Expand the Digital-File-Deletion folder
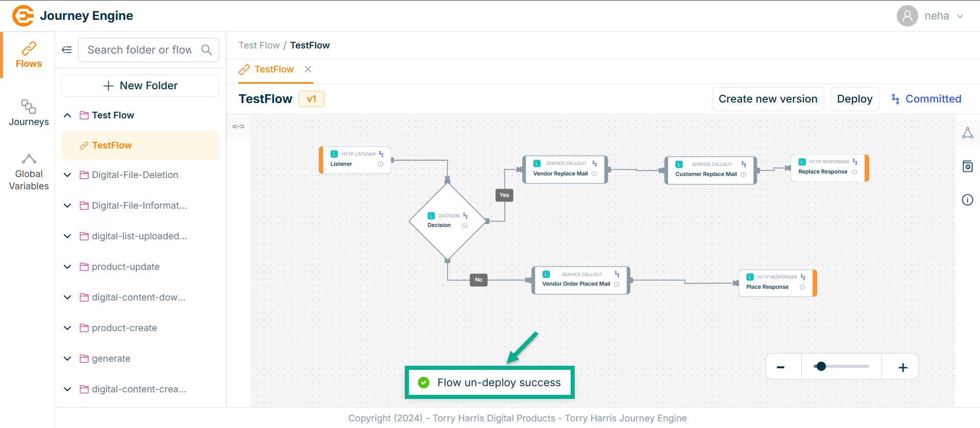980x428 pixels. (x=67, y=175)
